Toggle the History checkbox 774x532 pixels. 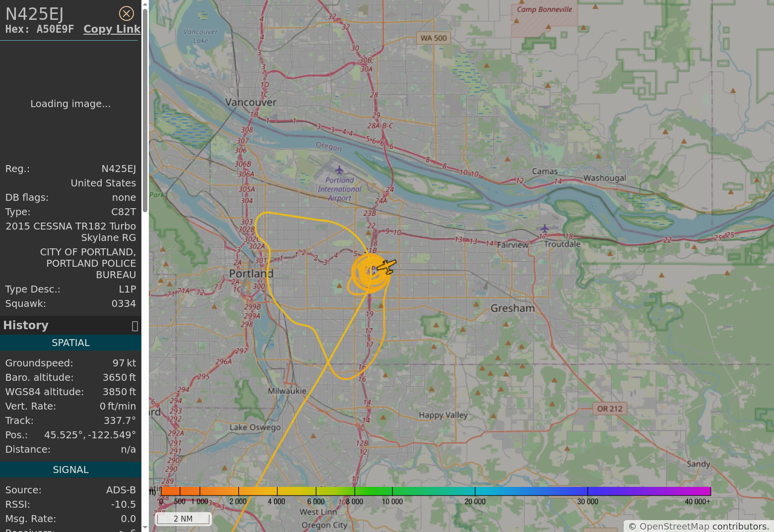pos(134,326)
